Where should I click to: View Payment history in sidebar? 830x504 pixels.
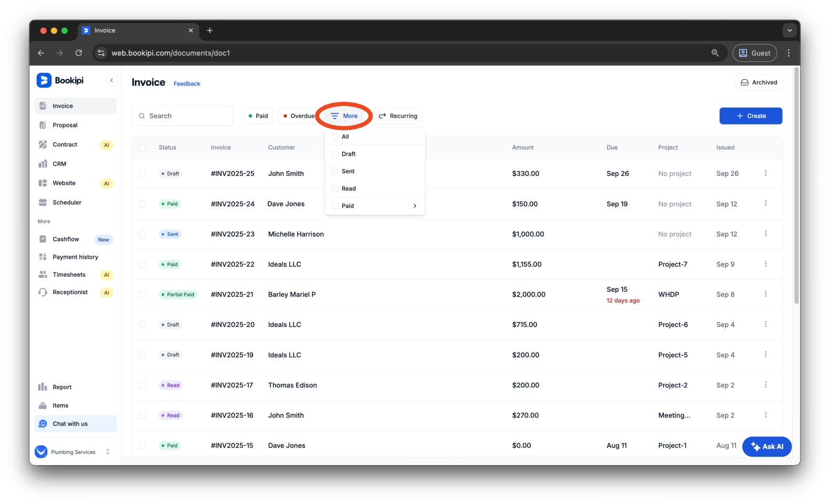[x=76, y=257]
